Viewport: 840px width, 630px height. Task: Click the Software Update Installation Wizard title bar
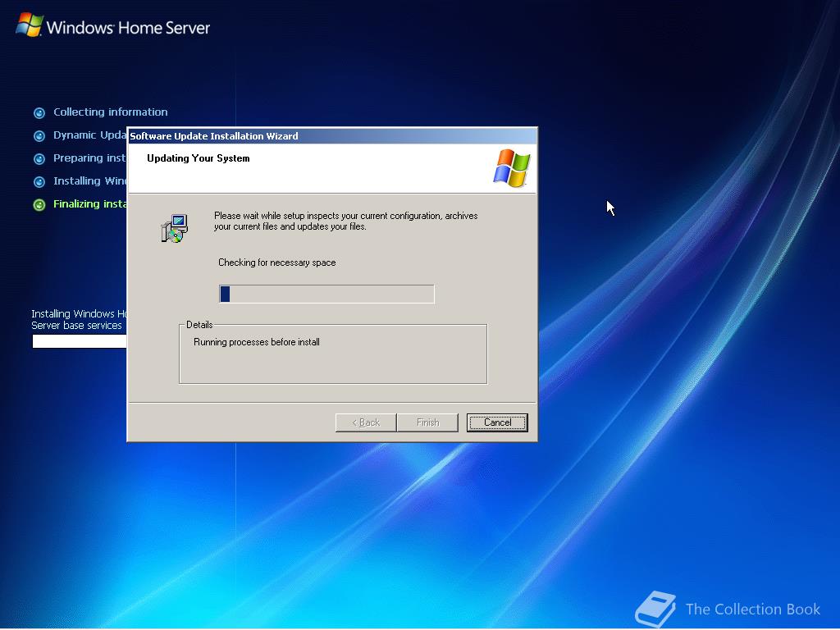click(x=333, y=136)
